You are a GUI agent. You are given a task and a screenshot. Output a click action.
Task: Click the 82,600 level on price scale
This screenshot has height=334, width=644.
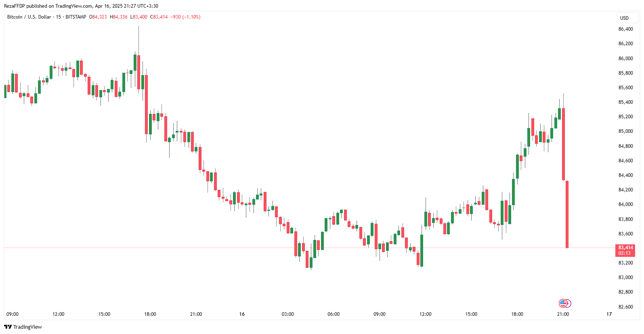click(x=625, y=307)
